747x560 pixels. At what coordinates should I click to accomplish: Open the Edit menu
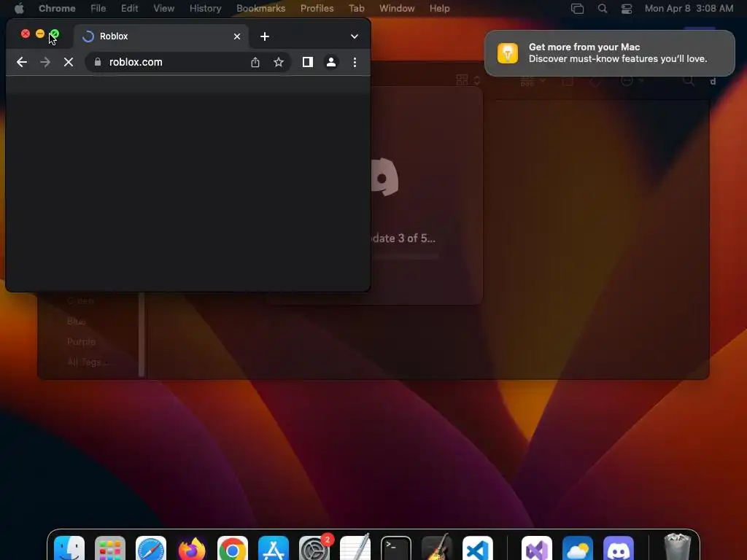point(130,8)
